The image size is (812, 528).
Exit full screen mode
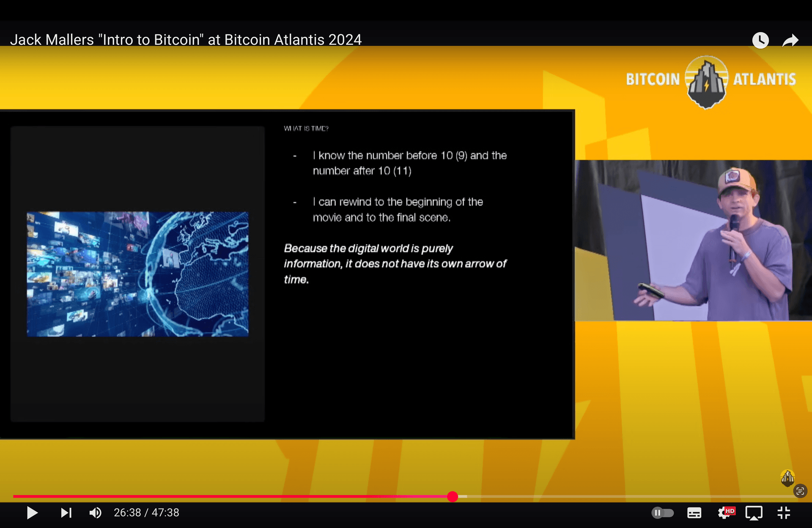pyautogui.click(x=784, y=513)
